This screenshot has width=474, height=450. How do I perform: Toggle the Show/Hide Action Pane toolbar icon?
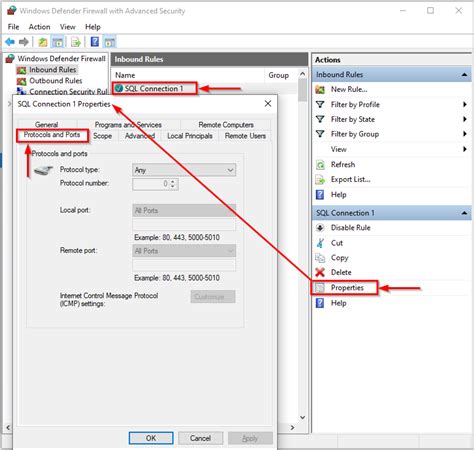tap(110, 42)
